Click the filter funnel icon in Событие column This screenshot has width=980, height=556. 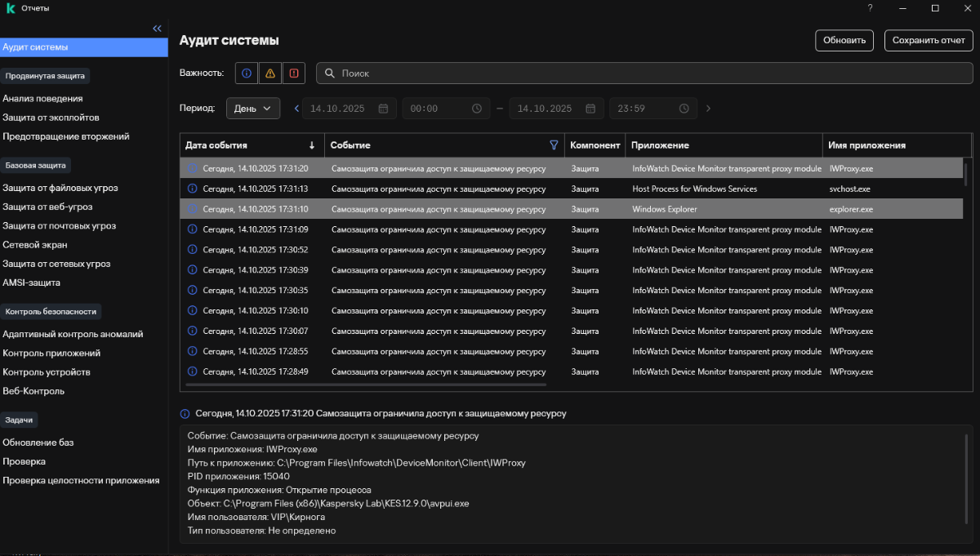tap(555, 145)
